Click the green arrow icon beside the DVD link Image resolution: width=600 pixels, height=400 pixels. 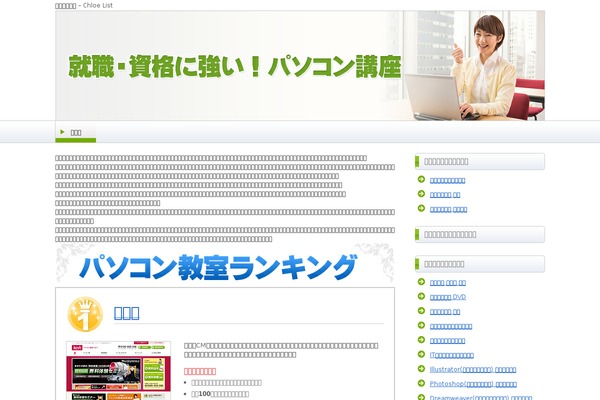(421, 296)
